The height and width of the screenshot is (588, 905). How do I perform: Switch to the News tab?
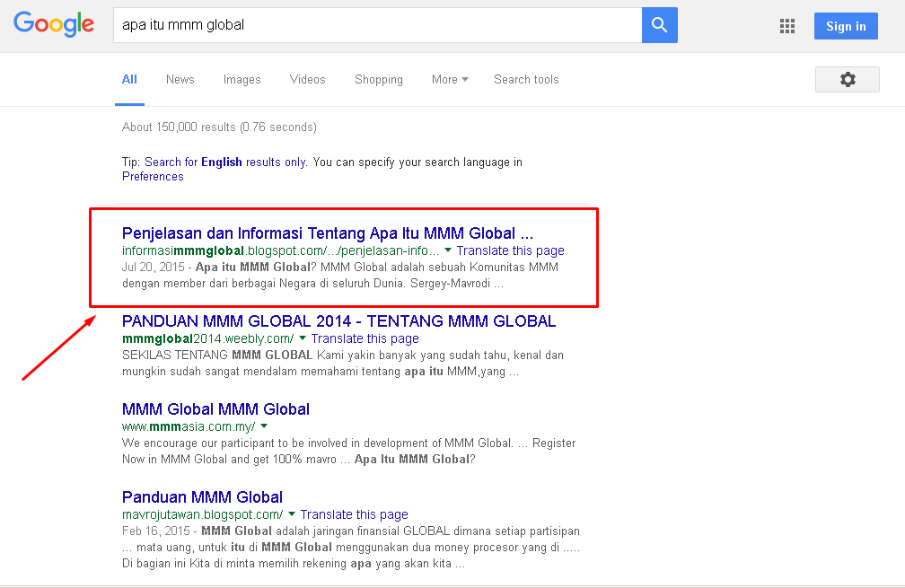(x=180, y=80)
